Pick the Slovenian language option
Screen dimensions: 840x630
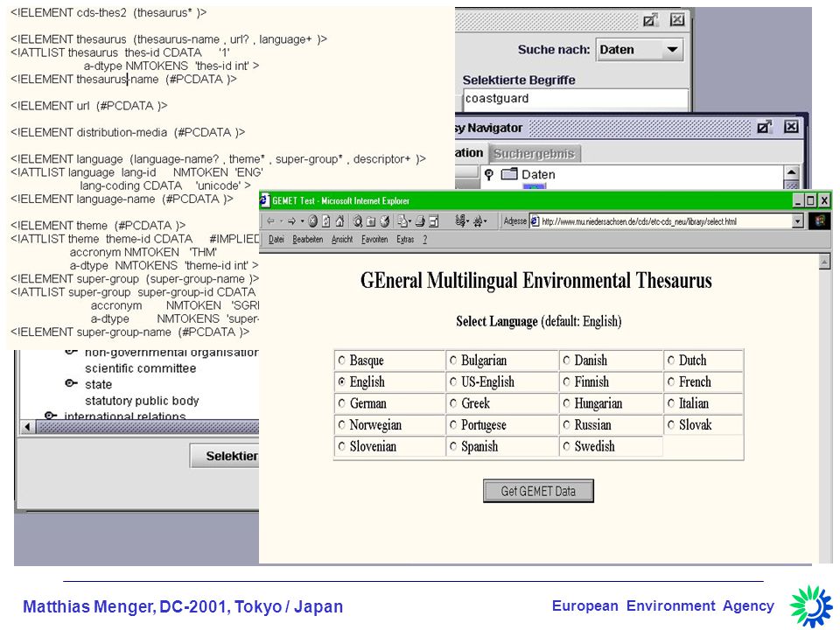pyautogui.click(x=342, y=446)
